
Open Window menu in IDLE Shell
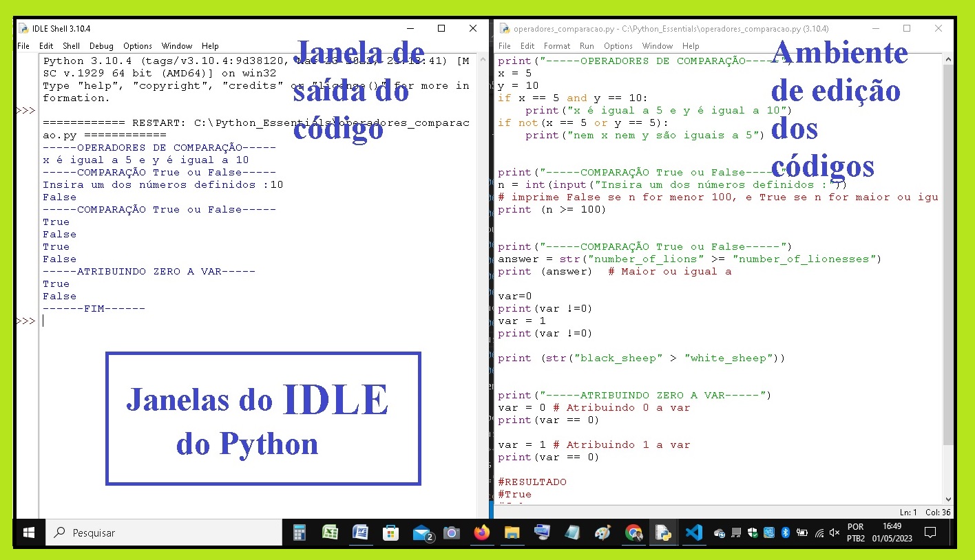click(x=177, y=46)
